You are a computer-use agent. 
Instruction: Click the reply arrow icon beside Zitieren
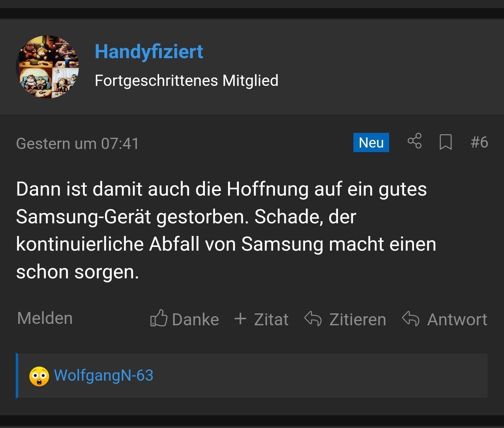(x=313, y=319)
